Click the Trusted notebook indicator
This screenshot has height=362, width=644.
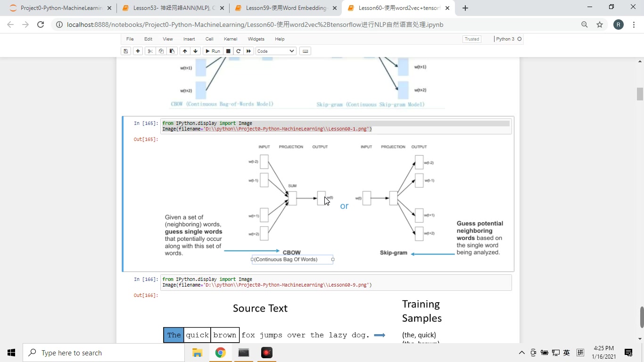point(472,39)
